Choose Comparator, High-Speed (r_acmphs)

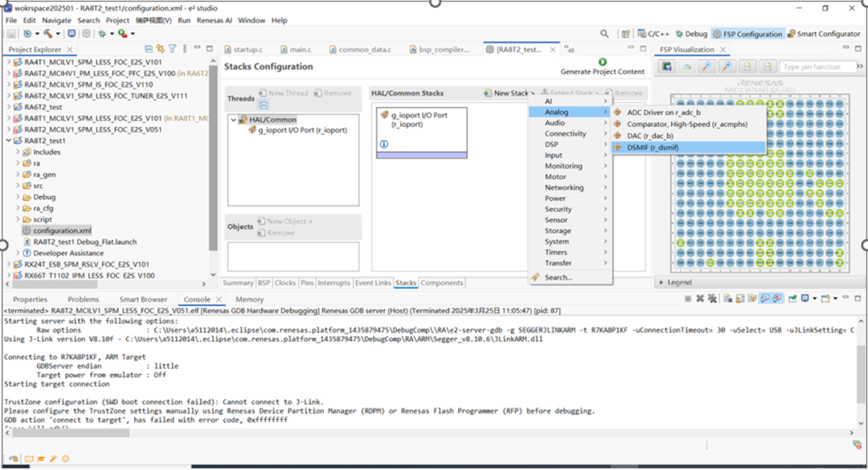click(x=689, y=124)
